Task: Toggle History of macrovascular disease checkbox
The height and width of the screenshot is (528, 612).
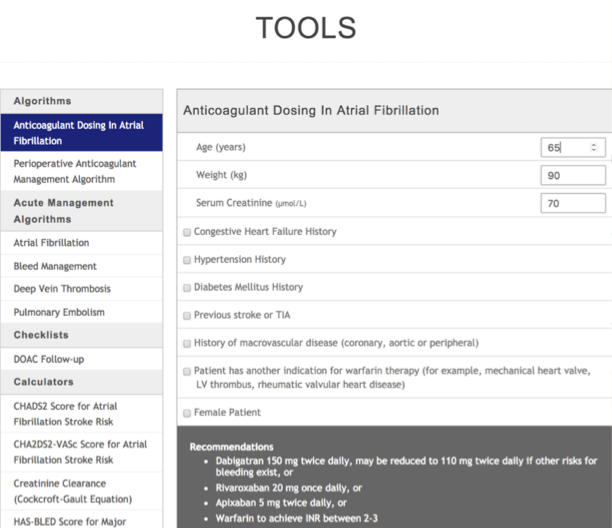Action: [187, 343]
